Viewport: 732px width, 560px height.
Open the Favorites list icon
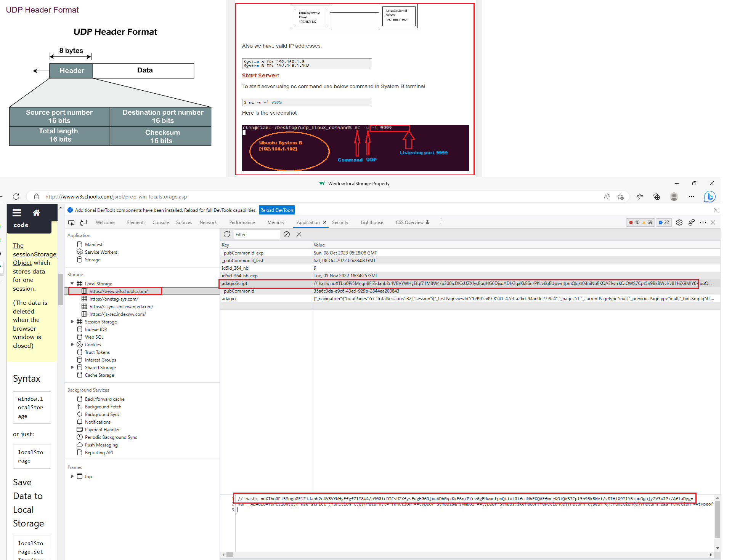640,197
